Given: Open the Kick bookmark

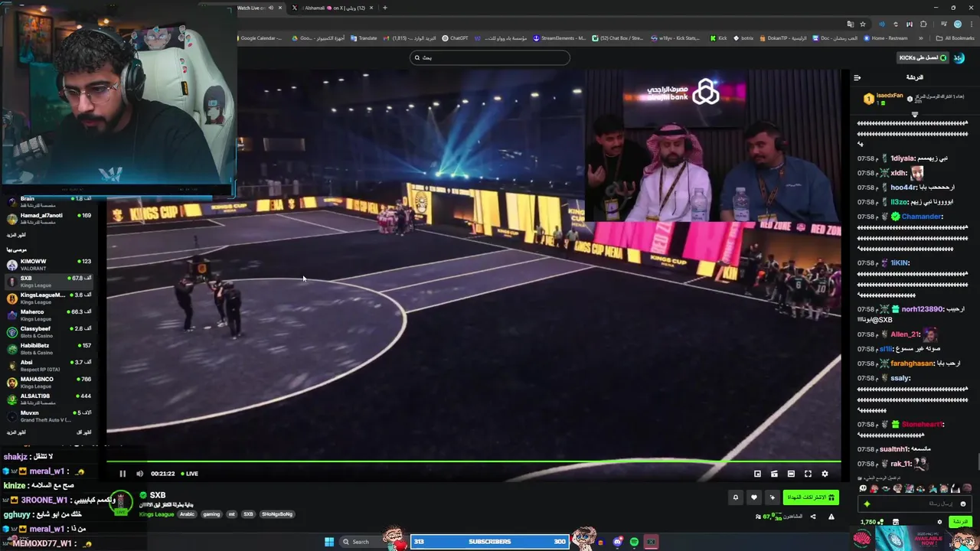Looking at the screenshot, I should click(x=718, y=38).
